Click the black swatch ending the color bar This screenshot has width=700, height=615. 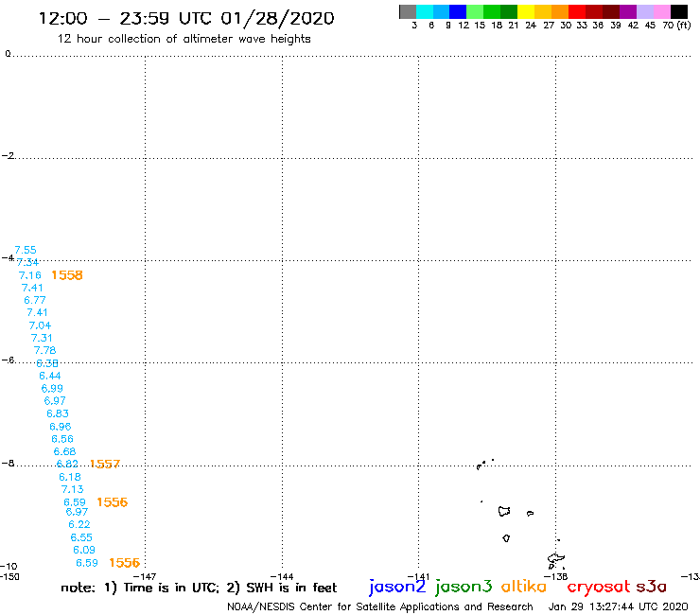click(678, 11)
